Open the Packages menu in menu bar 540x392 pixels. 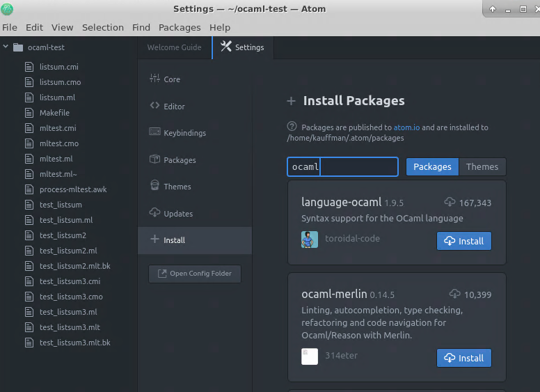180,27
